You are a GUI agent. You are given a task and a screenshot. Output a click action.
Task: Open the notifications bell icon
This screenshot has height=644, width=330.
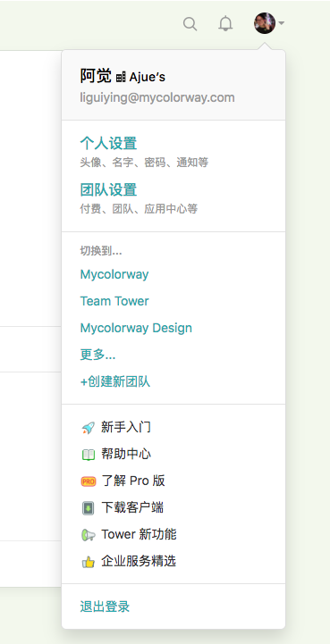click(x=225, y=24)
